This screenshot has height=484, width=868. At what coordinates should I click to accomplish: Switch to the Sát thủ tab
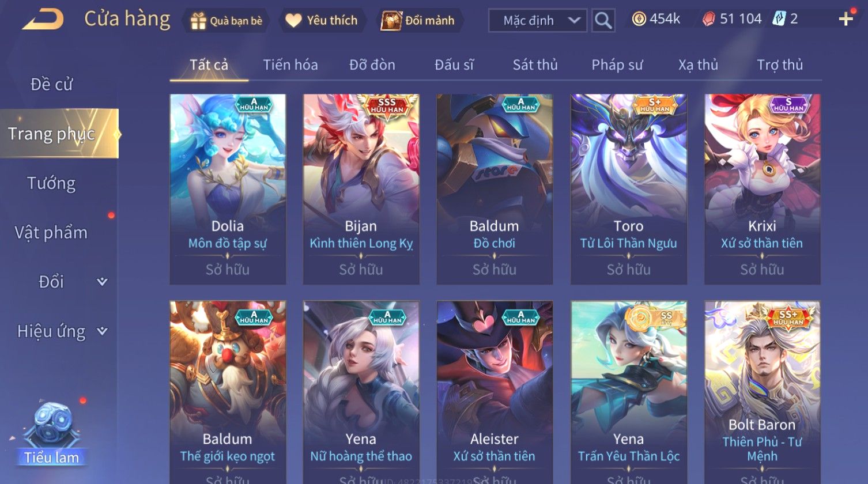(x=535, y=65)
